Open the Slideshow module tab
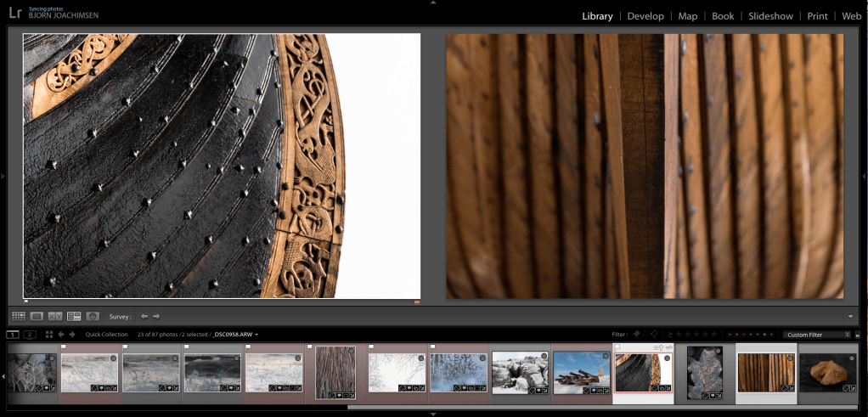868x417 pixels. point(770,16)
